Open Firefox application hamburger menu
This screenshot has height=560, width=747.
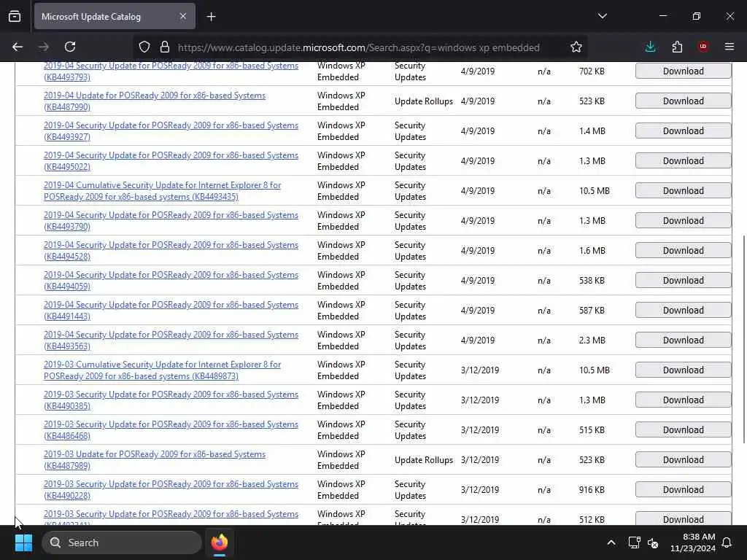tap(729, 47)
